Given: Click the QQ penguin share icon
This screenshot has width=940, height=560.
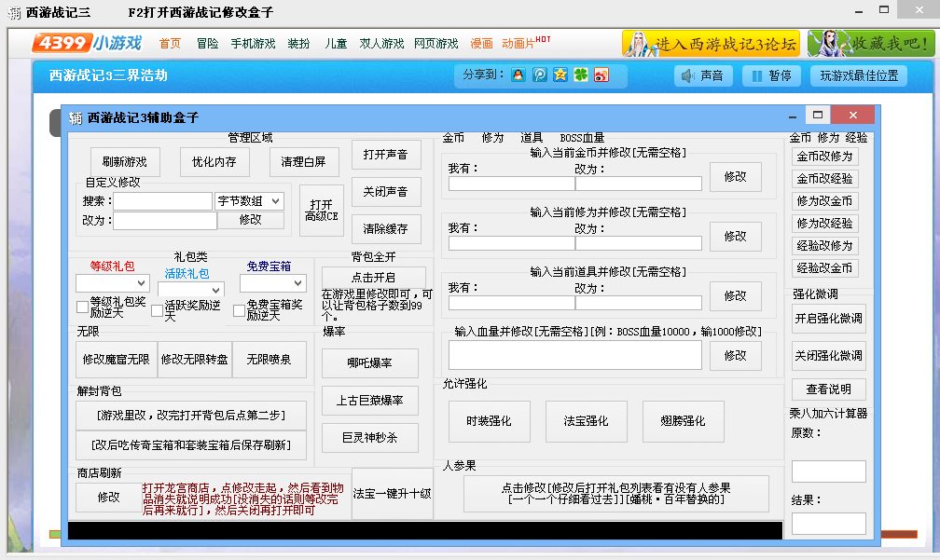Looking at the screenshot, I should pyautogui.click(x=518, y=75).
